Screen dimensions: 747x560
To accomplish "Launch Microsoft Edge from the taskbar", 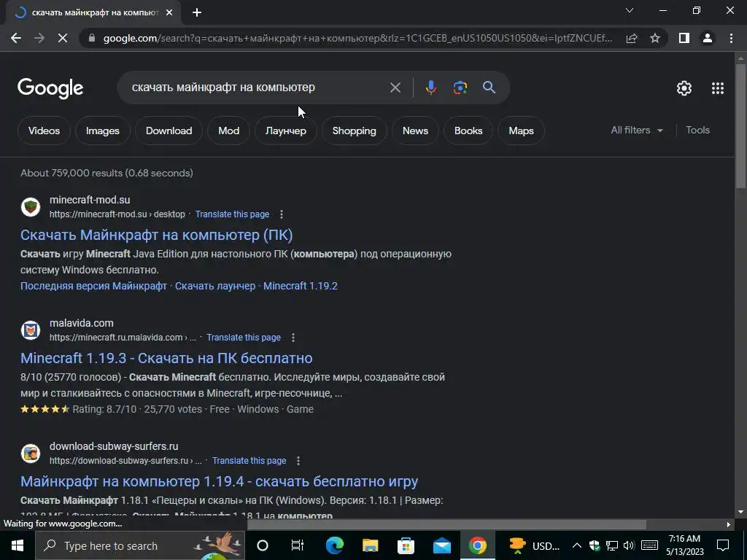I will (334, 545).
